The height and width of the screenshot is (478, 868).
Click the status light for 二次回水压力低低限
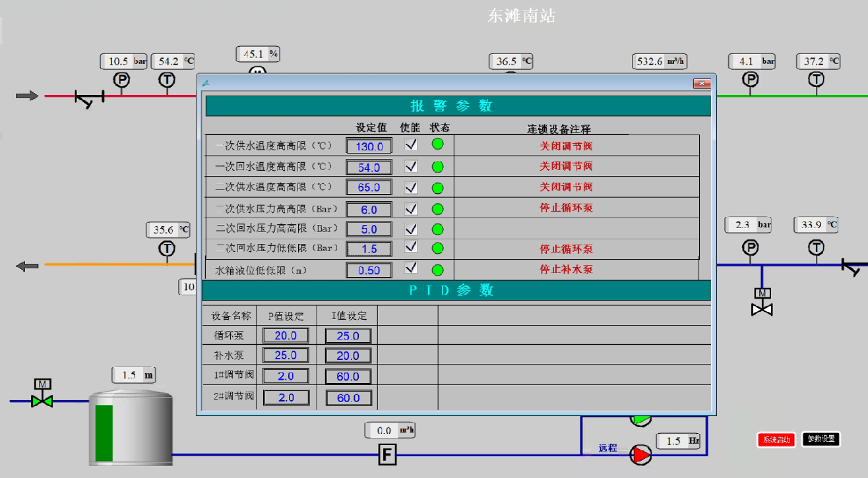pos(437,249)
